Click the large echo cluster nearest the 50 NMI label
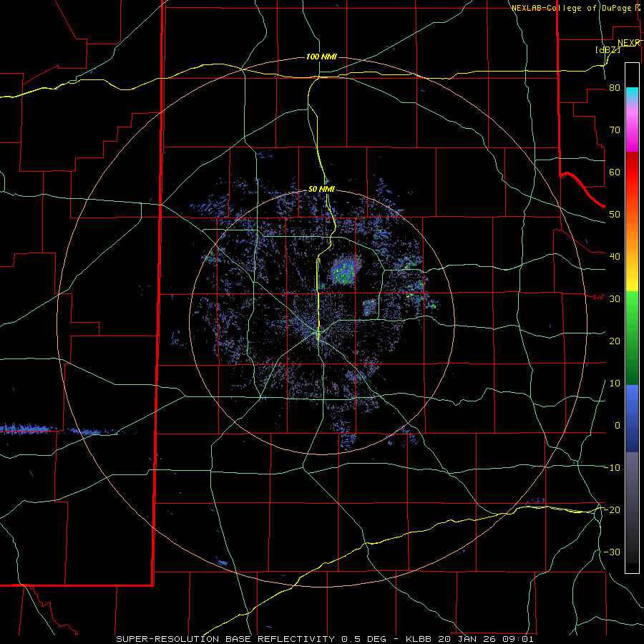 (345, 270)
